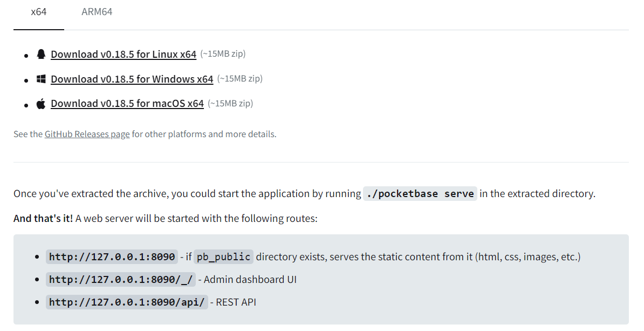Click the Linux penguin icon
The image size is (644, 331).
point(41,54)
